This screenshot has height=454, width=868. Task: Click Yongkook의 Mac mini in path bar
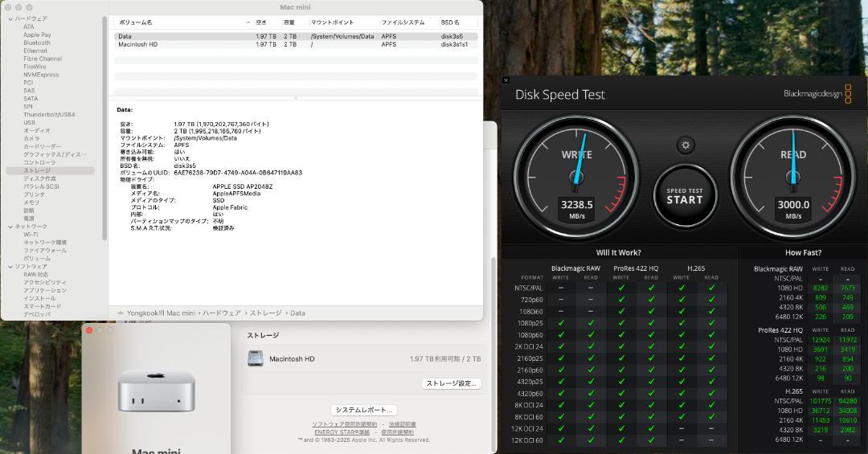(161, 313)
